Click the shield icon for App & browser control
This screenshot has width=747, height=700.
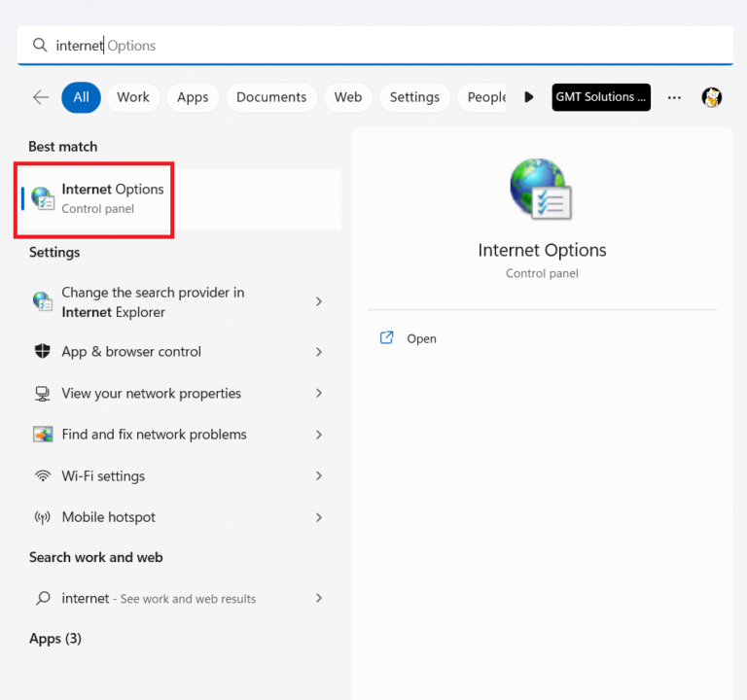coord(43,351)
